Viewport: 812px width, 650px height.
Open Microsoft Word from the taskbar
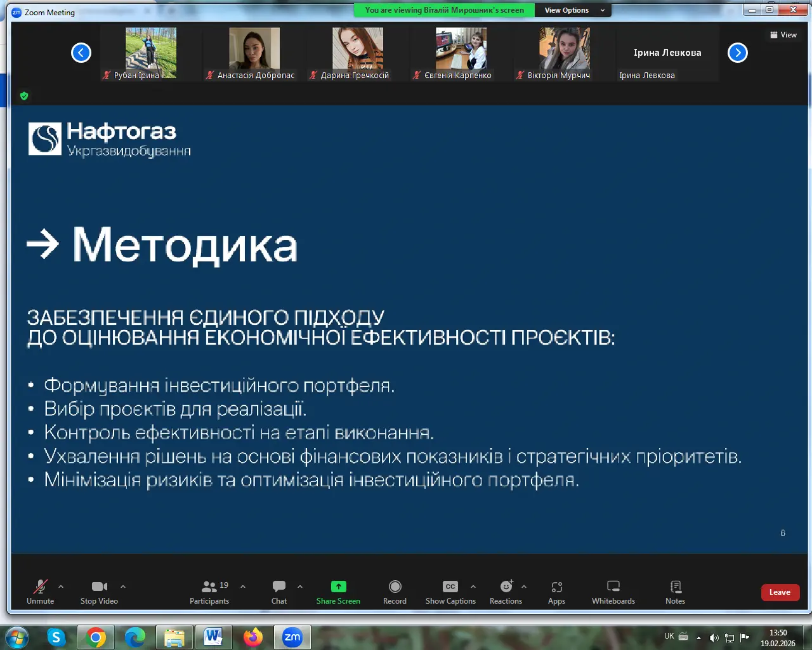213,637
